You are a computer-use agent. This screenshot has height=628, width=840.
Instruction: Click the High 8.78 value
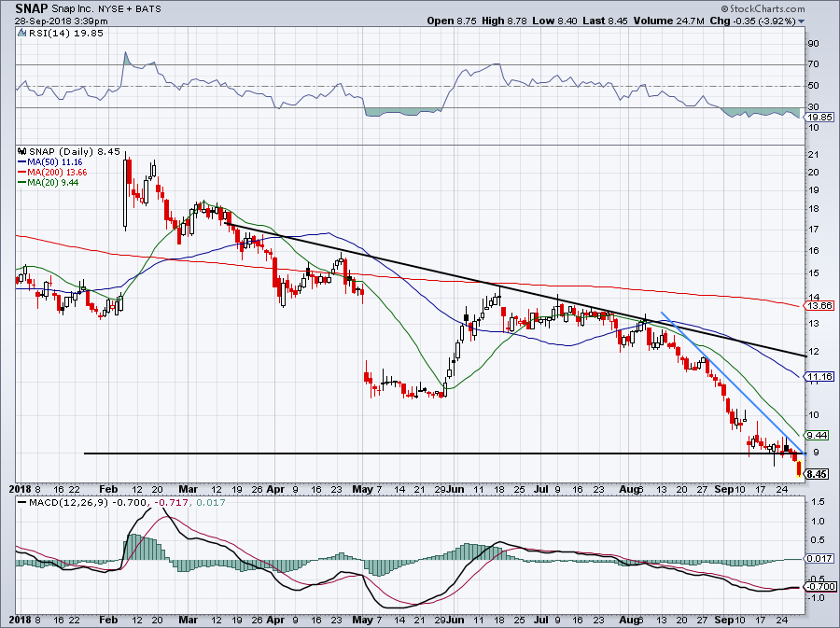504,21
